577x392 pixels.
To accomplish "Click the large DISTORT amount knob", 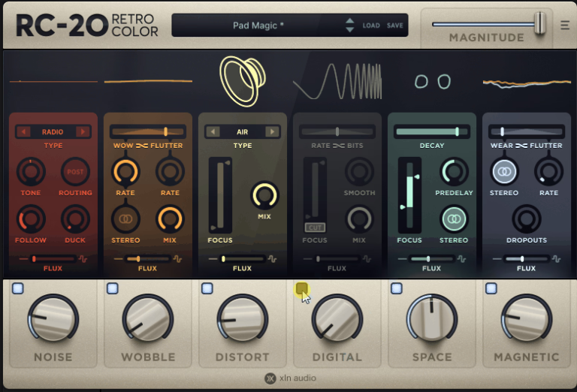I will (x=243, y=318).
